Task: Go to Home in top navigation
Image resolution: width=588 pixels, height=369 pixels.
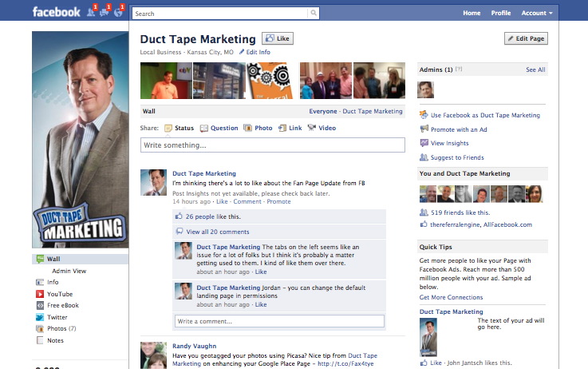Action: (472, 13)
